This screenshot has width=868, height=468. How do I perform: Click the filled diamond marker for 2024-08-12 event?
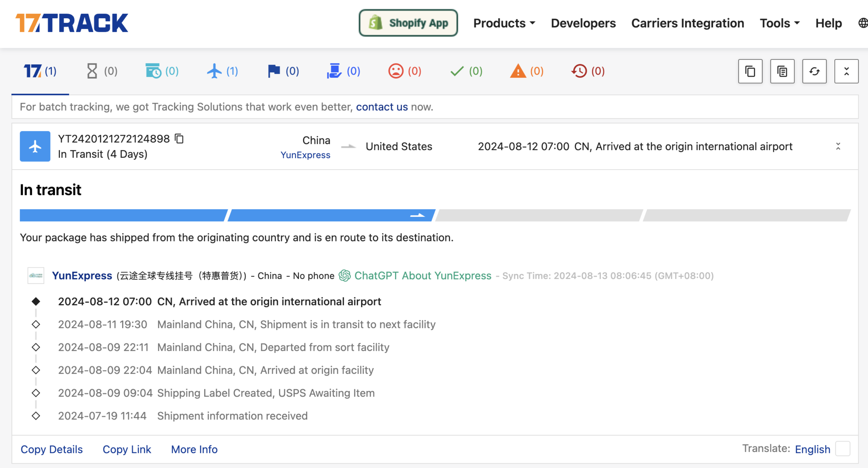click(x=36, y=301)
